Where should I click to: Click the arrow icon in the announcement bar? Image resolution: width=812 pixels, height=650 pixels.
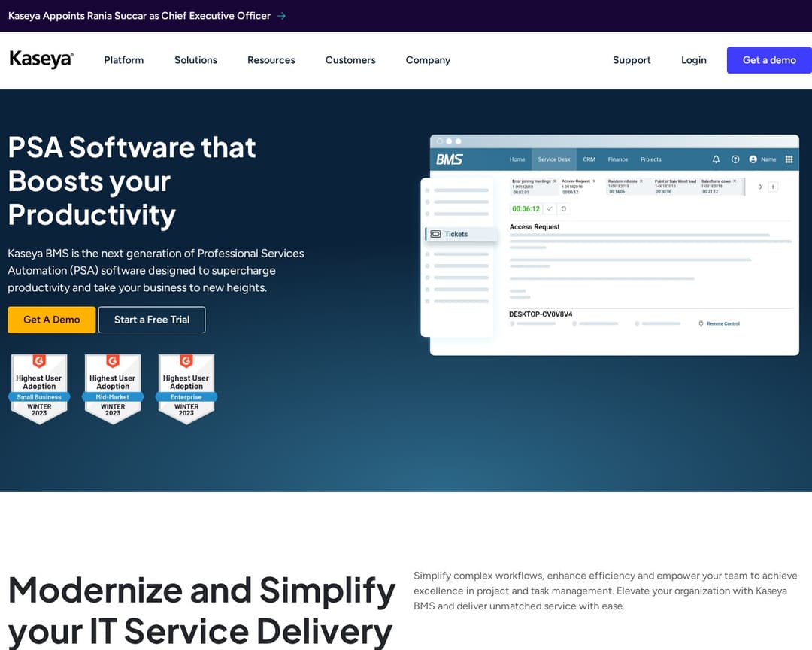(281, 16)
